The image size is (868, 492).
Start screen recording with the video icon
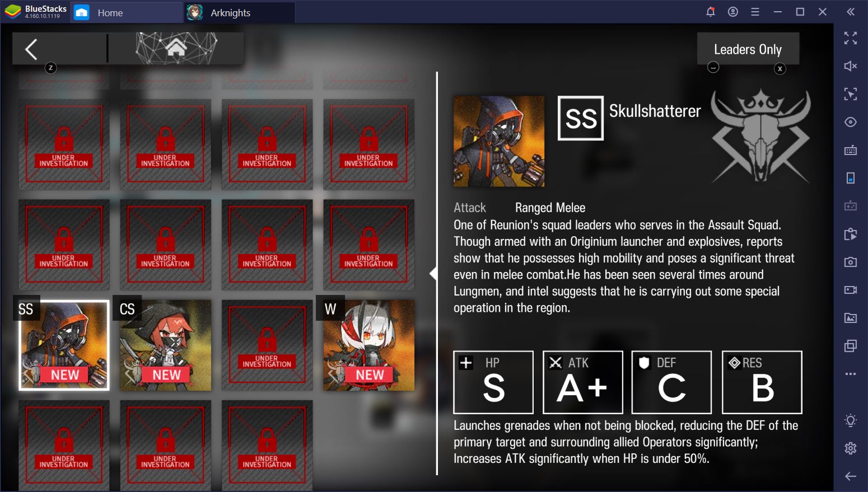[x=851, y=290]
